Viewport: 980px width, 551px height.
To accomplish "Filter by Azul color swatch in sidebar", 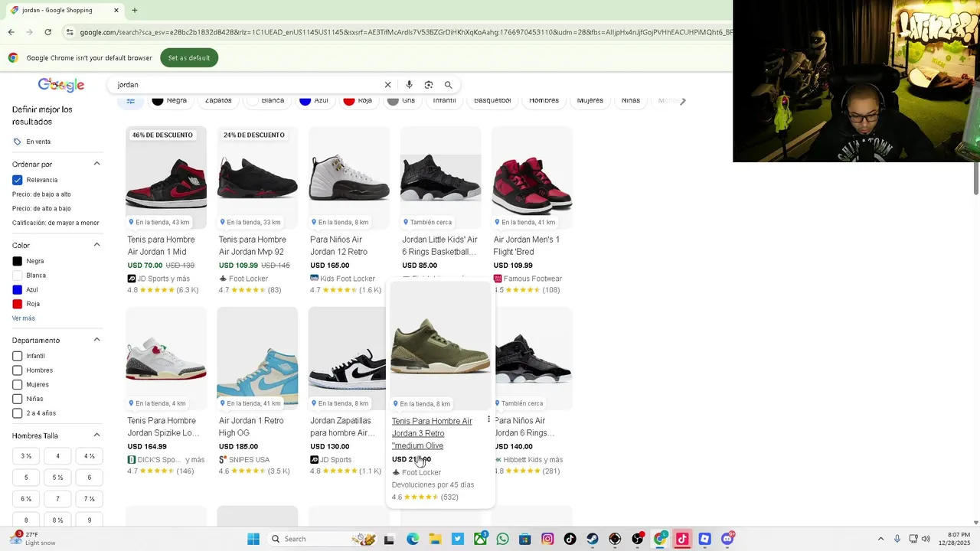I will coord(18,289).
